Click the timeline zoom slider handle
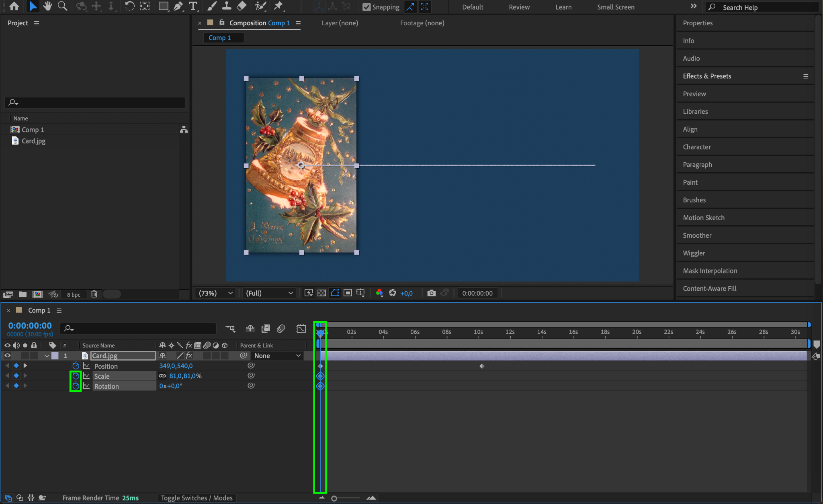This screenshot has height=504, width=823. pyautogui.click(x=334, y=498)
